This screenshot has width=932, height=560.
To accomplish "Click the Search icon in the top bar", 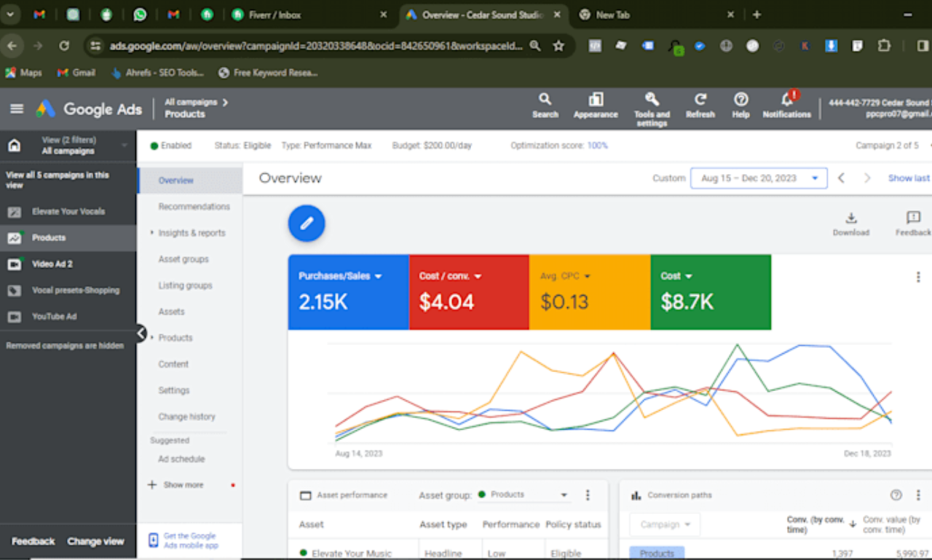I will pos(545,102).
